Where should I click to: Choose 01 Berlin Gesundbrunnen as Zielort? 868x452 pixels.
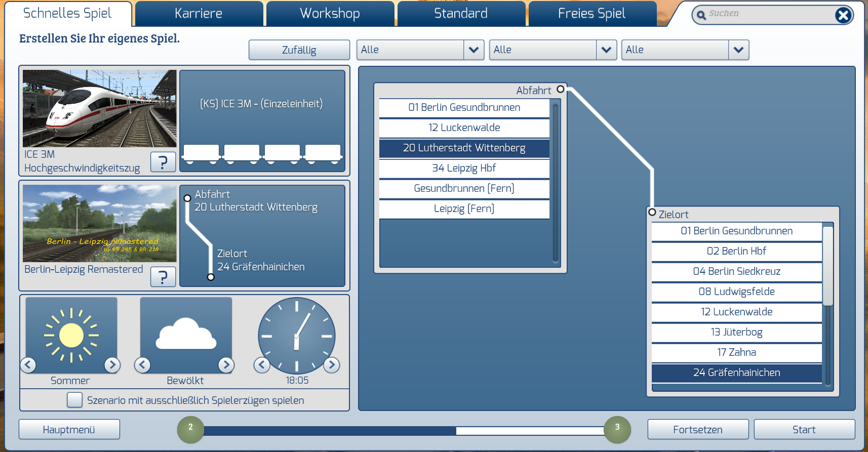(x=737, y=231)
